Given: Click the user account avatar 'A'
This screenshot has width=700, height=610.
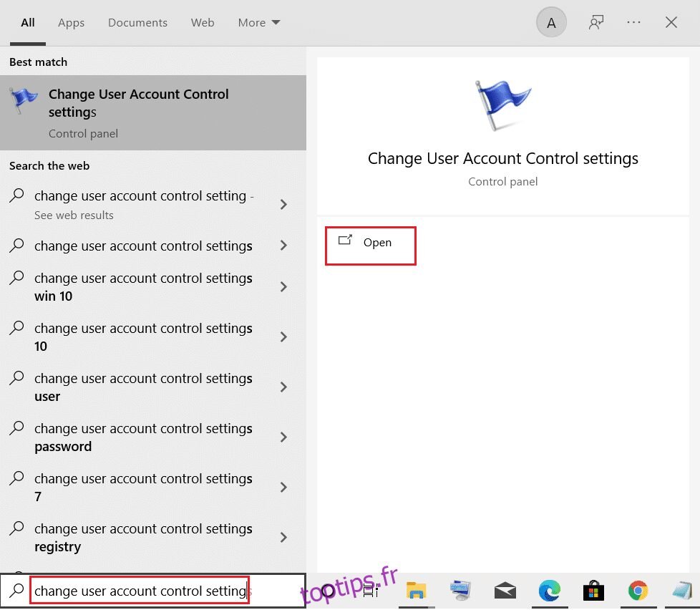Looking at the screenshot, I should [x=551, y=23].
